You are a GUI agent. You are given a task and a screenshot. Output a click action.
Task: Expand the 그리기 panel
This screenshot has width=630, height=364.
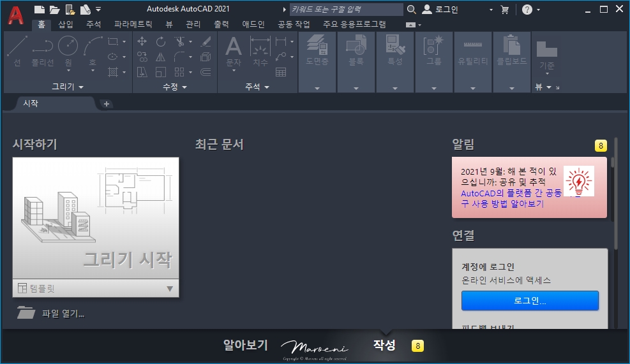[68, 87]
